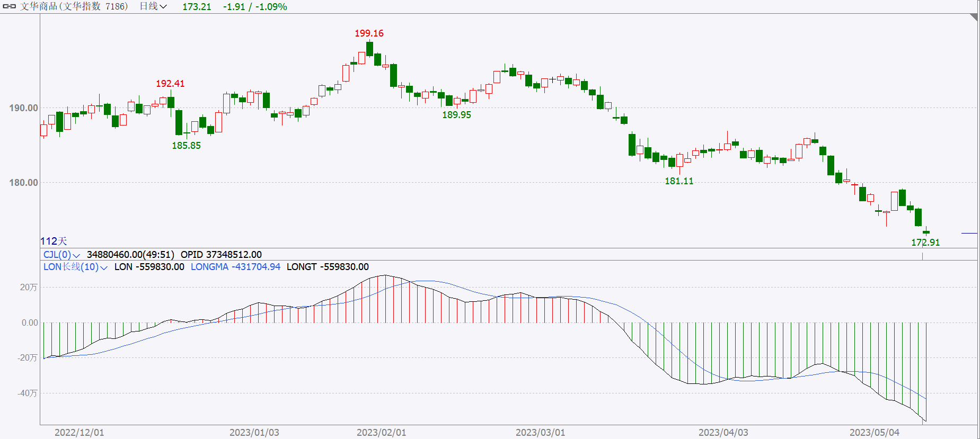Click the 172.91 latest low label
The image size is (980, 439).
[925, 243]
